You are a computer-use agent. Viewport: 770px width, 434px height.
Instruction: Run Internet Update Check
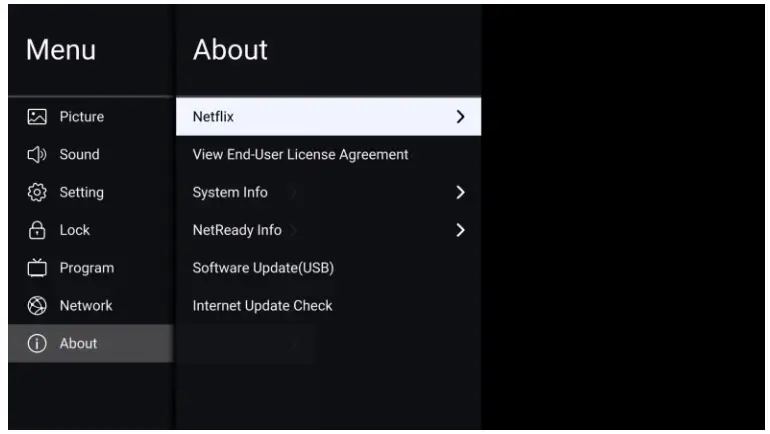(262, 306)
